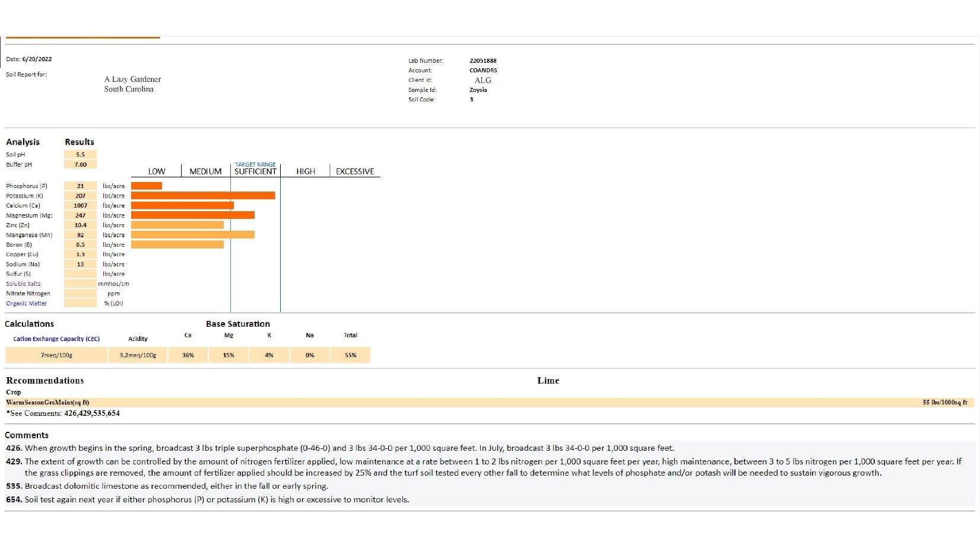Screen dimensions: 980x551
Task: Click the Soluble Salts link
Action: [23, 284]
